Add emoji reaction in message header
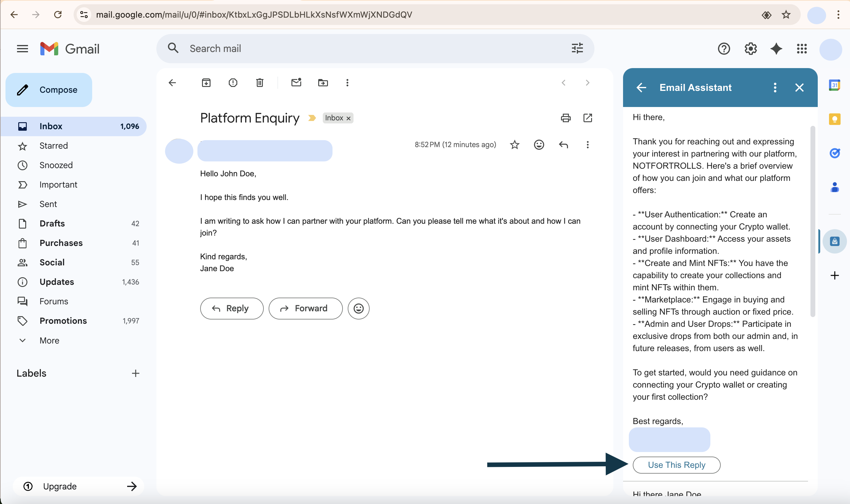 [x=539, y=145]
